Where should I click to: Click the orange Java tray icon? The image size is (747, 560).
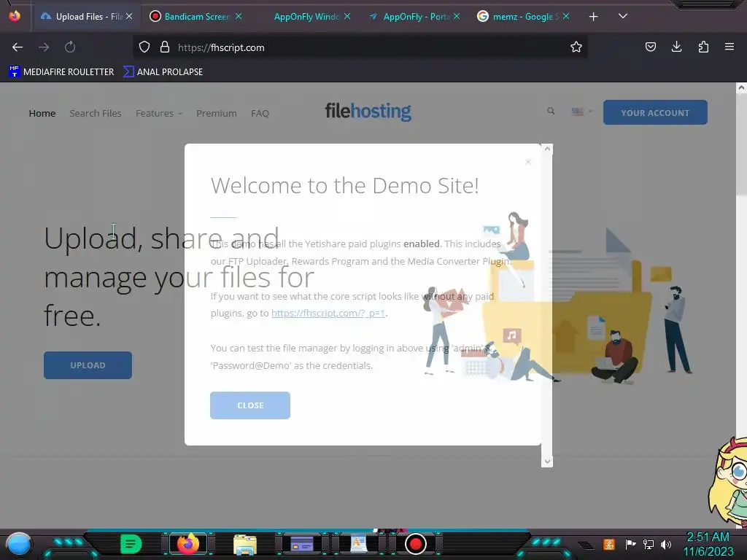(x=608, y=544)
